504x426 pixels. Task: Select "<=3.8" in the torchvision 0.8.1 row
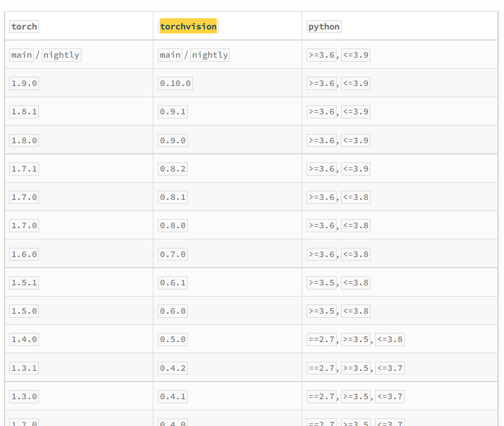(x=356, y=197)
